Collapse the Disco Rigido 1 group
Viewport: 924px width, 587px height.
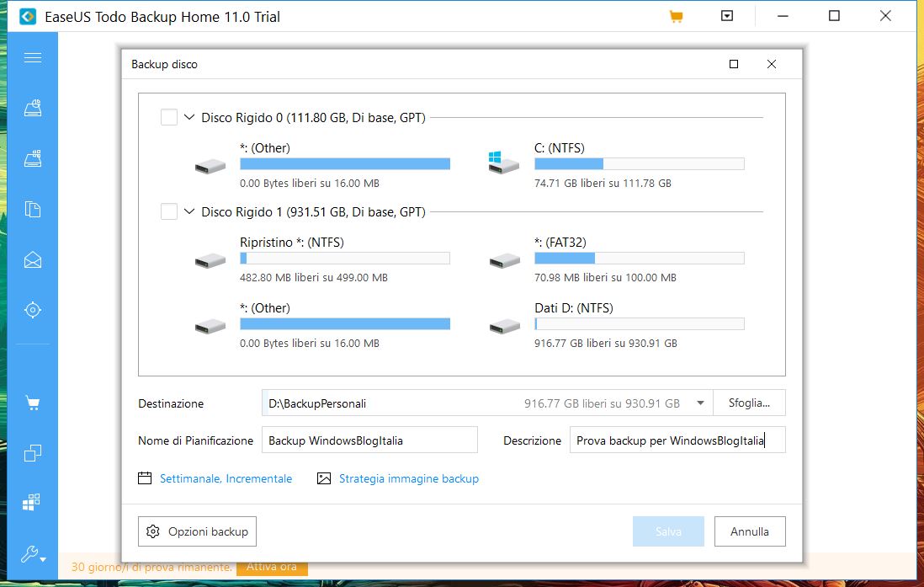[x=189, y=211]
